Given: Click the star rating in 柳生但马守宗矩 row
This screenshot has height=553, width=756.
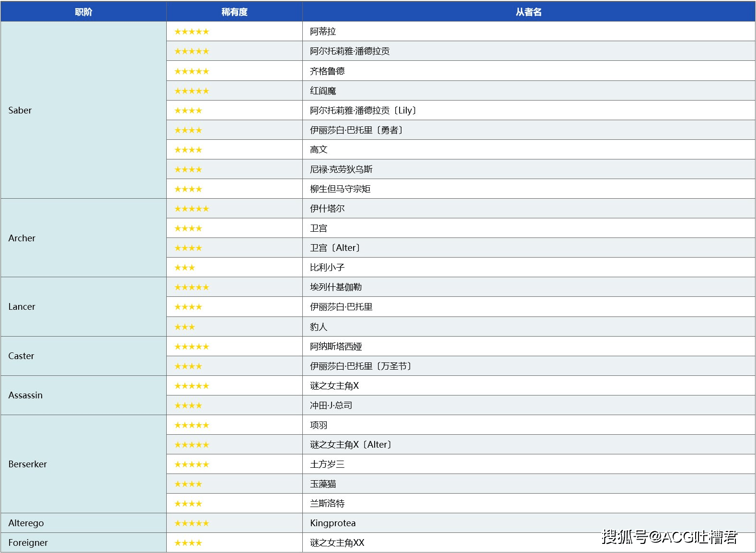Looking at the screenshot, I should 188,189.
